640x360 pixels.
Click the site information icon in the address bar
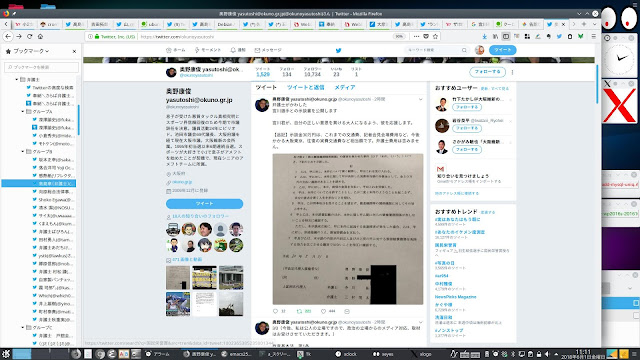click(91, 36)
